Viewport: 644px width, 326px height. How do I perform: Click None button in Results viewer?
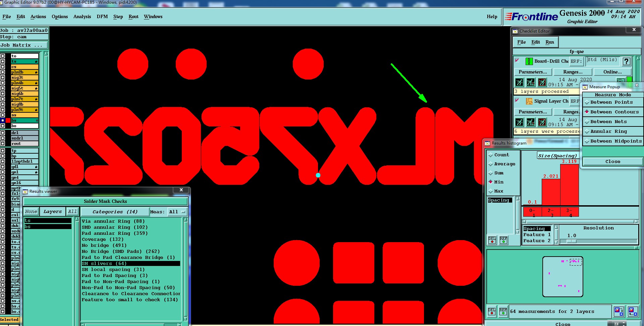[31, 212]
